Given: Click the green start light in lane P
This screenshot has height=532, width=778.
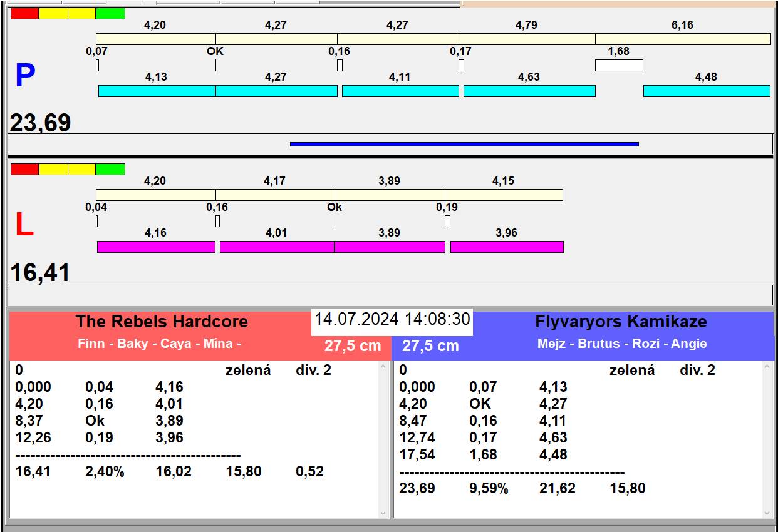Looking at the screenshot, I should coord(110,13).
